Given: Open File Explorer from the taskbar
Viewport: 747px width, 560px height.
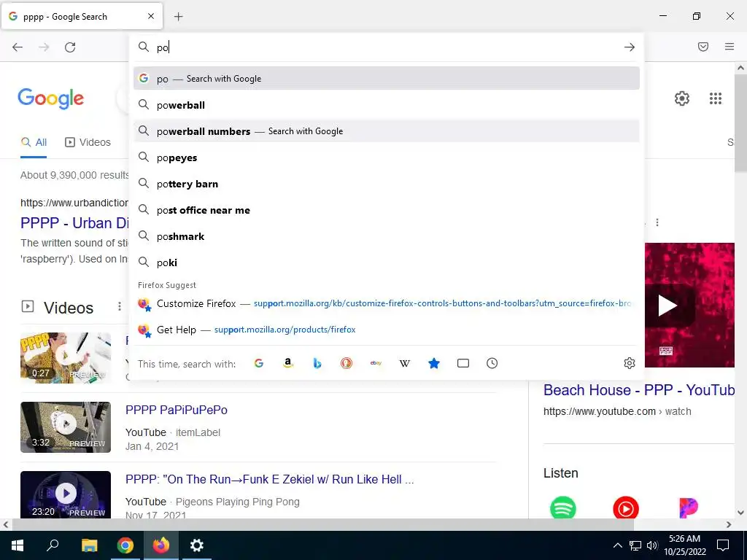Looking at the screenshot, I should click(89, 545).
